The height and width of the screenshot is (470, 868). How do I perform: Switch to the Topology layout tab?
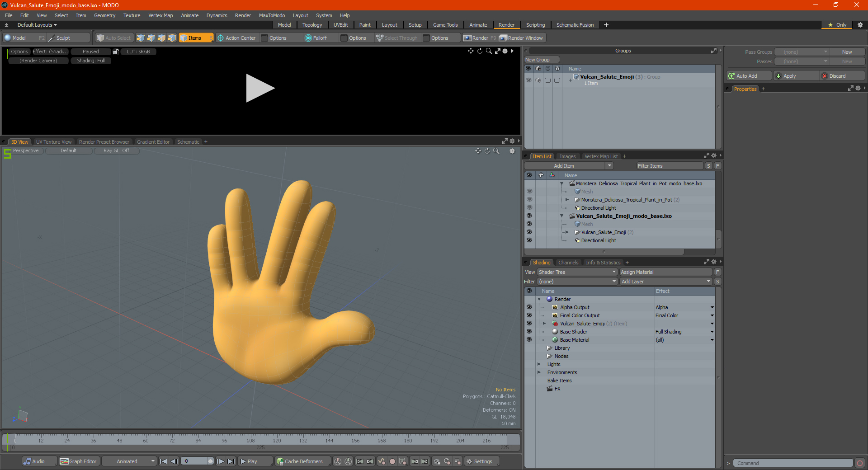[312, 25]
